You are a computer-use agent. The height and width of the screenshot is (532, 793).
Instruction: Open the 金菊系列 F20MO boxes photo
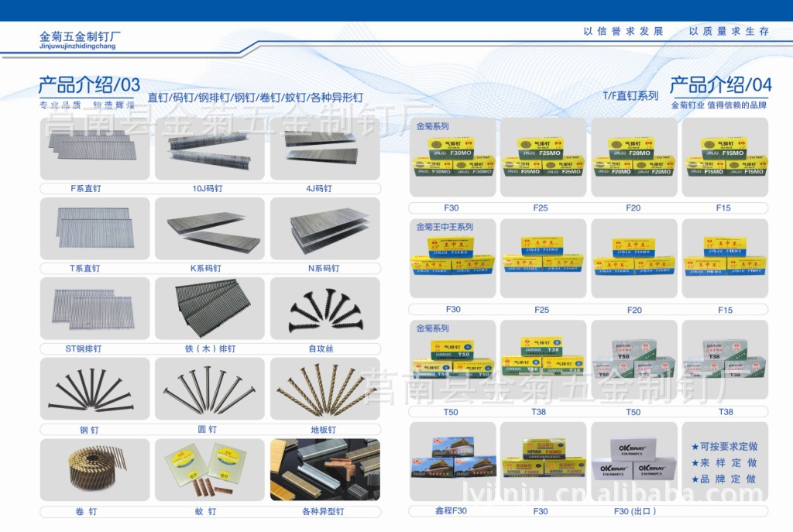click(x=634, y=157)
